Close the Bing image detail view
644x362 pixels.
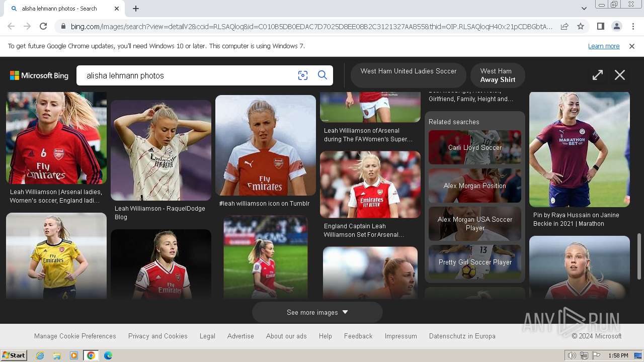620,75
